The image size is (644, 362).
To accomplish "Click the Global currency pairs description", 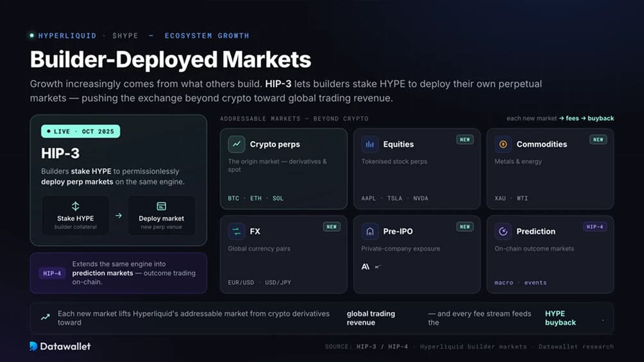I will [x=259, y=249].
